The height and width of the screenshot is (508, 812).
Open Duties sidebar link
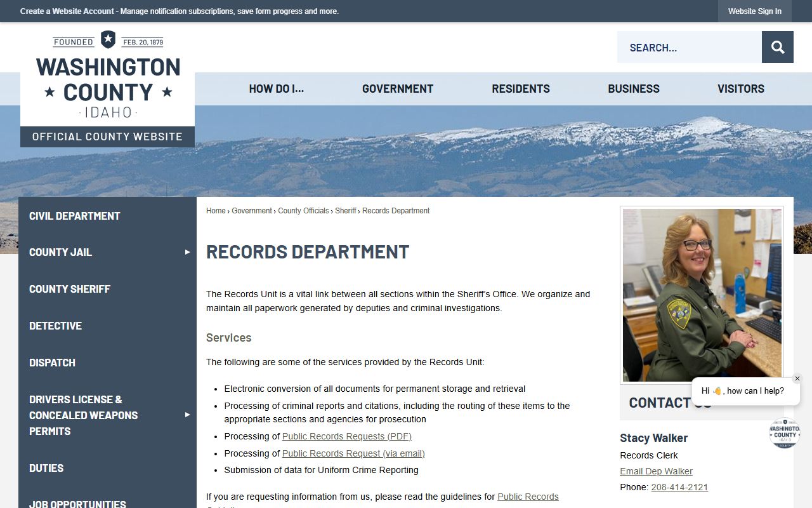46,468
